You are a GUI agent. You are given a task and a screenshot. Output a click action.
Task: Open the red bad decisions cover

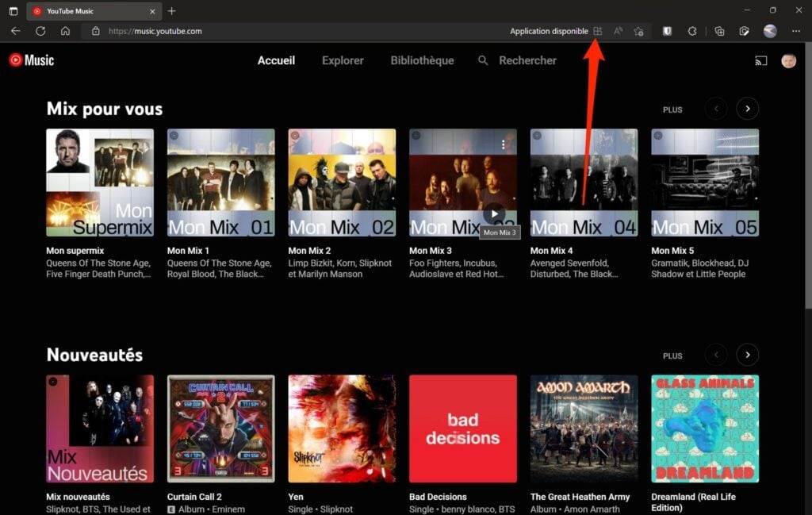point(463,429)
